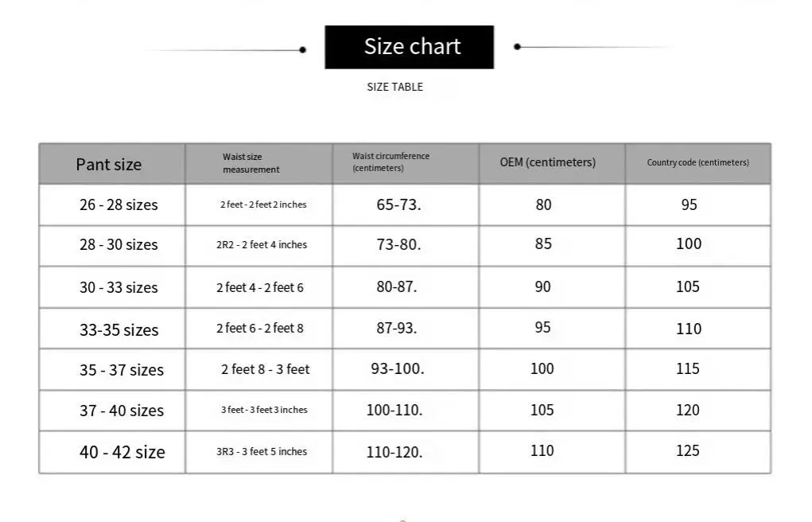Select the 110-120. circumference cell
Viewport: 812px width, 522px height.
[394, 452]
